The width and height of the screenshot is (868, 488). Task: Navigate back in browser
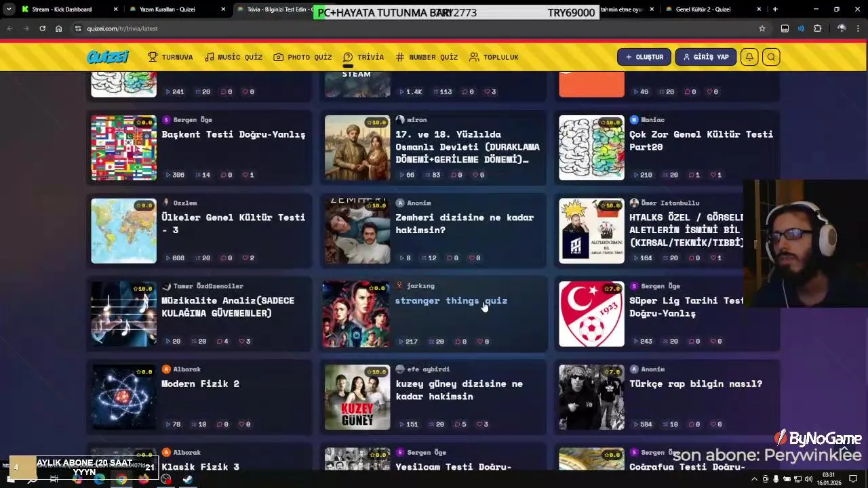tap(9, 28)
